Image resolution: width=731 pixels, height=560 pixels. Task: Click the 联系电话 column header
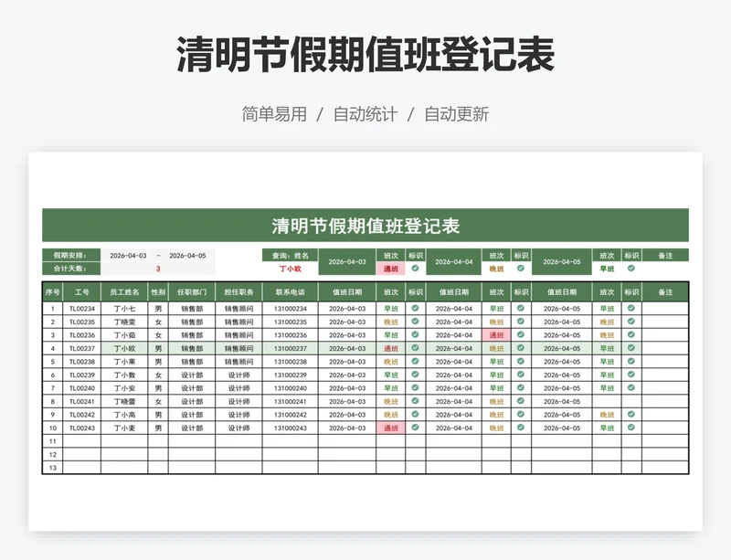coord(290,292)
